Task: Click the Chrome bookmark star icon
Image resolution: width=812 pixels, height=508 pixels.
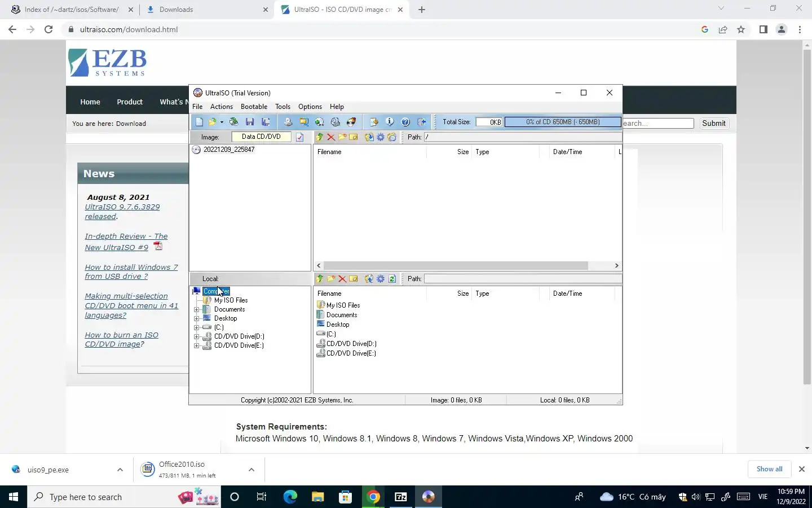Action: pos(741,29)
